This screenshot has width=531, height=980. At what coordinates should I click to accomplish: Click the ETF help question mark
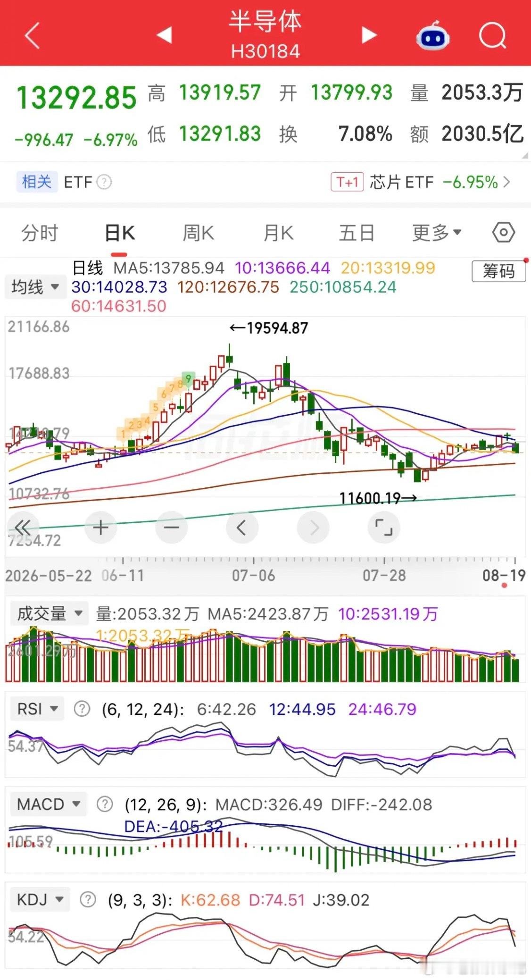104,182
